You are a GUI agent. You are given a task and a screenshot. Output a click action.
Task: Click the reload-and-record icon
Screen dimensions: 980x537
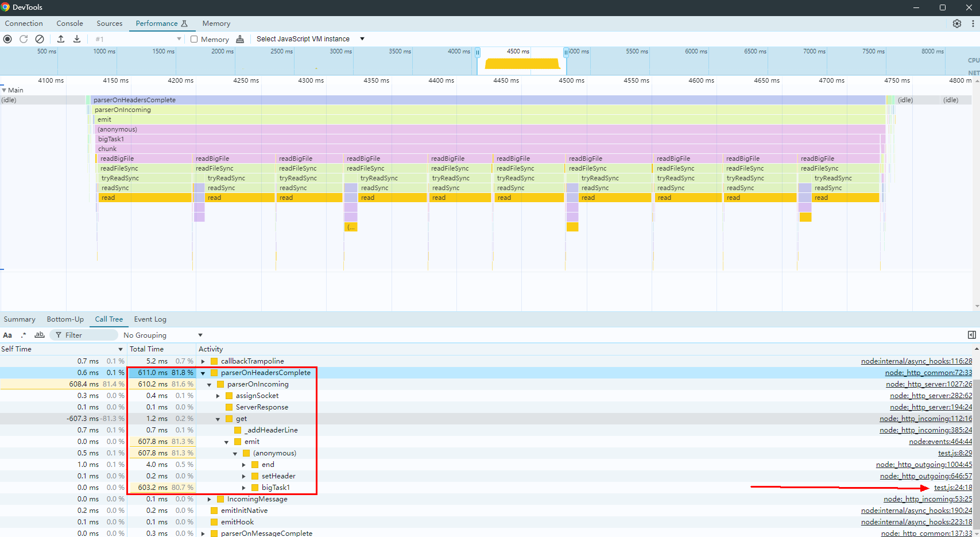(x=24, y=38)
